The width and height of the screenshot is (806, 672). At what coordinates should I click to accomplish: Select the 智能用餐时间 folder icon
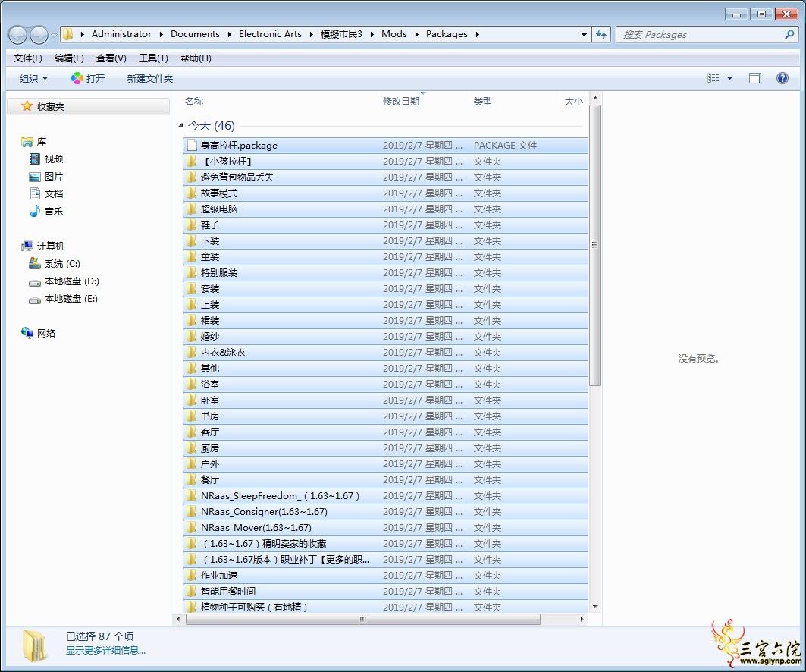[192, 592]
